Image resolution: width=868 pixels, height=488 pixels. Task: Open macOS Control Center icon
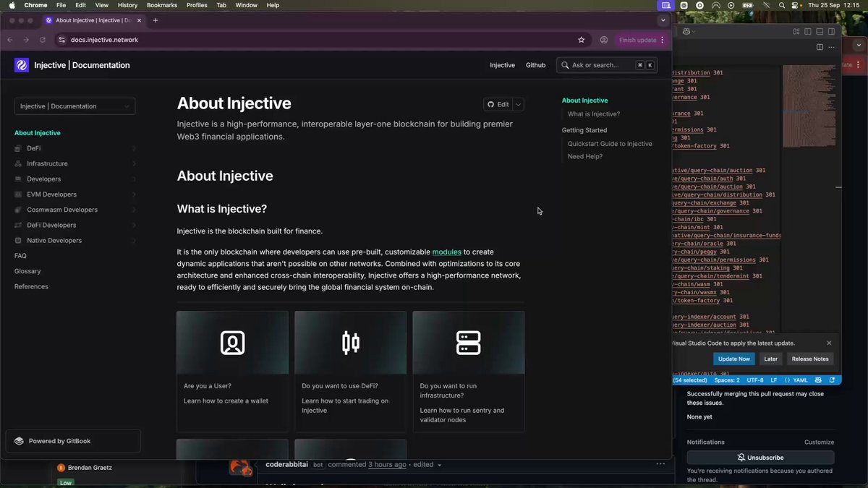tap(796, 5)
